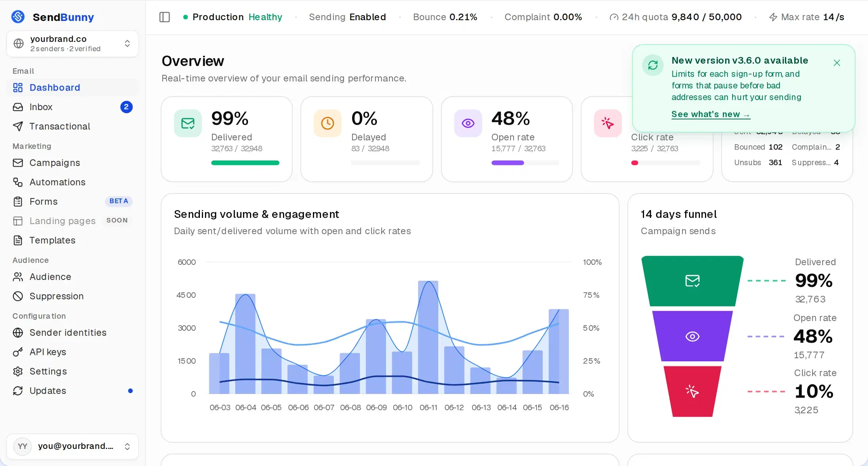Go to Inbox in sidebar
Image resolution: width=868 pixels, height=466 pixels.
tap(73, 107)
